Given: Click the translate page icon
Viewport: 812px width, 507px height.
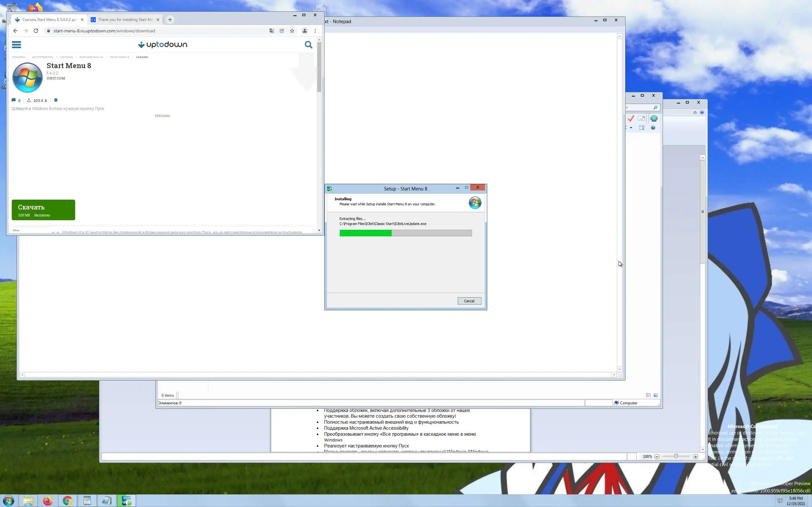Looking at the screenshot, I should [x=272, y=31].
